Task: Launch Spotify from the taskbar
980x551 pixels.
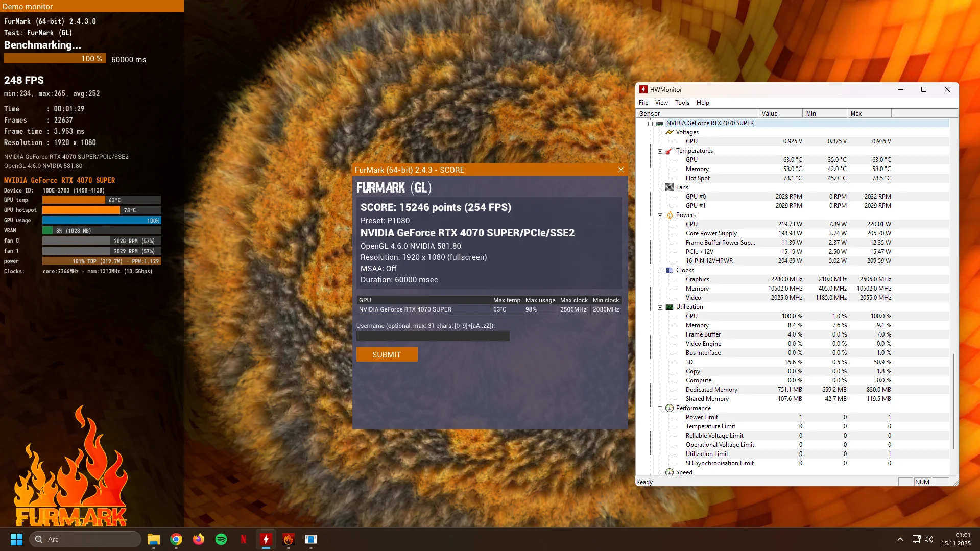Action: point(221,539)
